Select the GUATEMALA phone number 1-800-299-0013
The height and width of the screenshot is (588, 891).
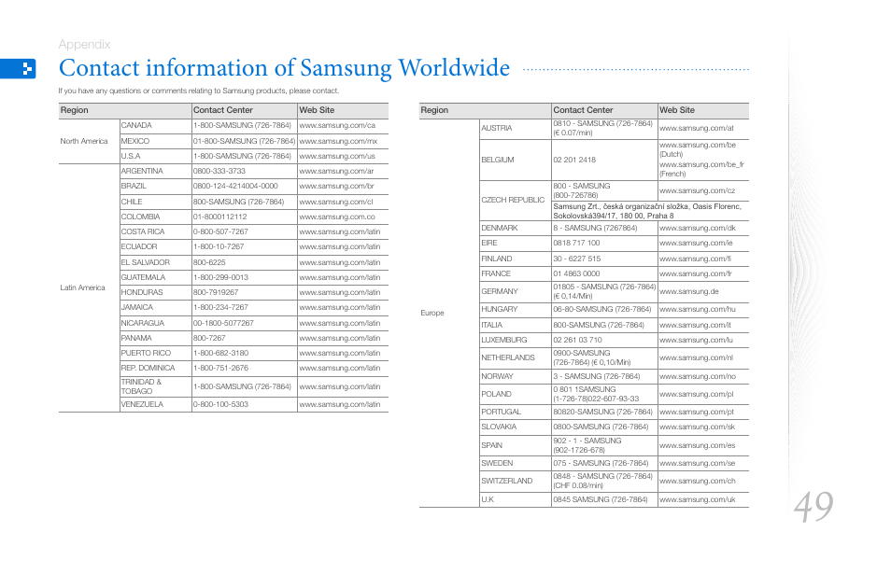[x=220, y=278]
